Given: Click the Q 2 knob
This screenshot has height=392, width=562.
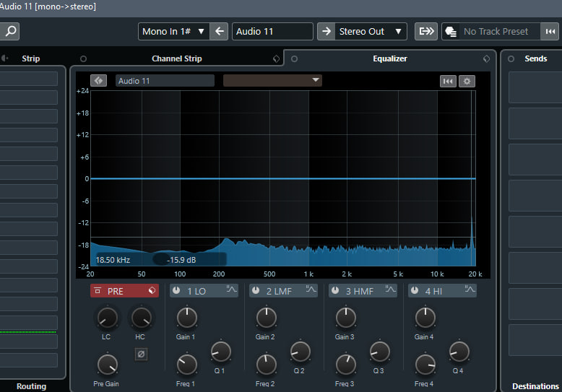Looking at the screenshot, I should click(301, 352).
